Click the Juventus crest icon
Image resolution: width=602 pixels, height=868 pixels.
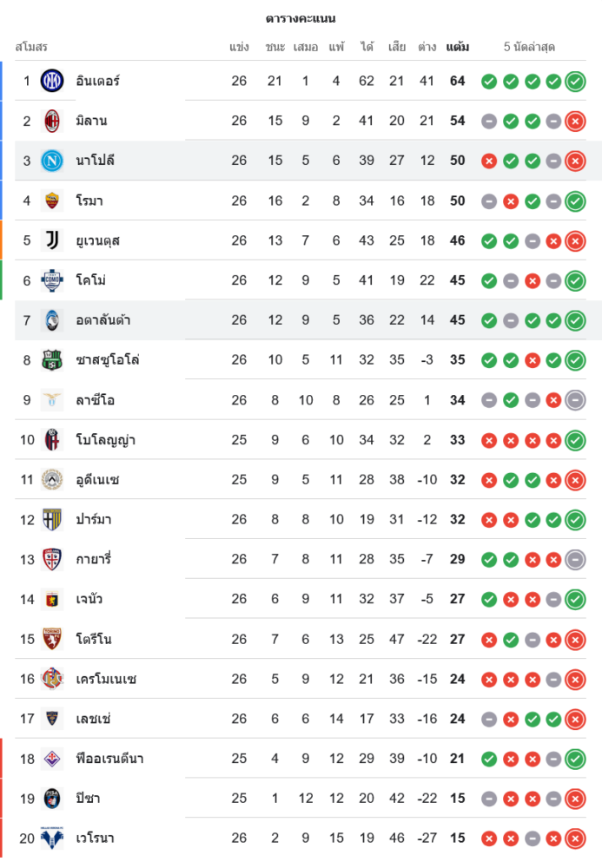52,240
